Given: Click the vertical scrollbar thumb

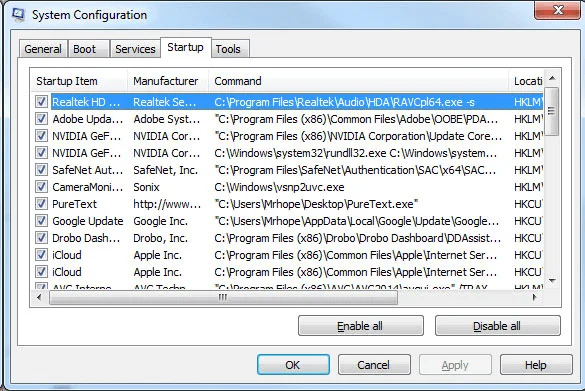Looking at the screenshot, I should [x=552, y=111].
